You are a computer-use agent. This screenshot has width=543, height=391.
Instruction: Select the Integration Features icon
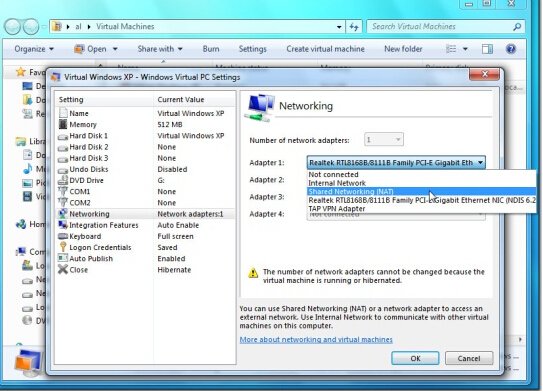(63, 225)
